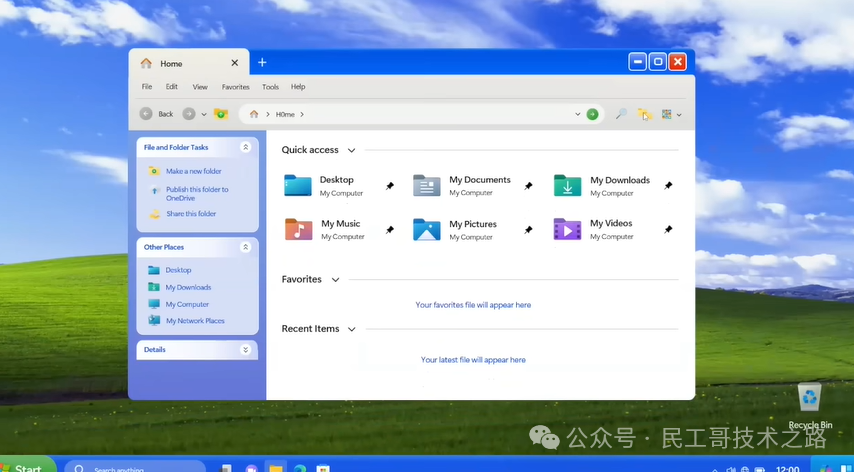854x472 pixels.
Task: Select the H0me breadcrumb in address bar
Action: point(285,114)
